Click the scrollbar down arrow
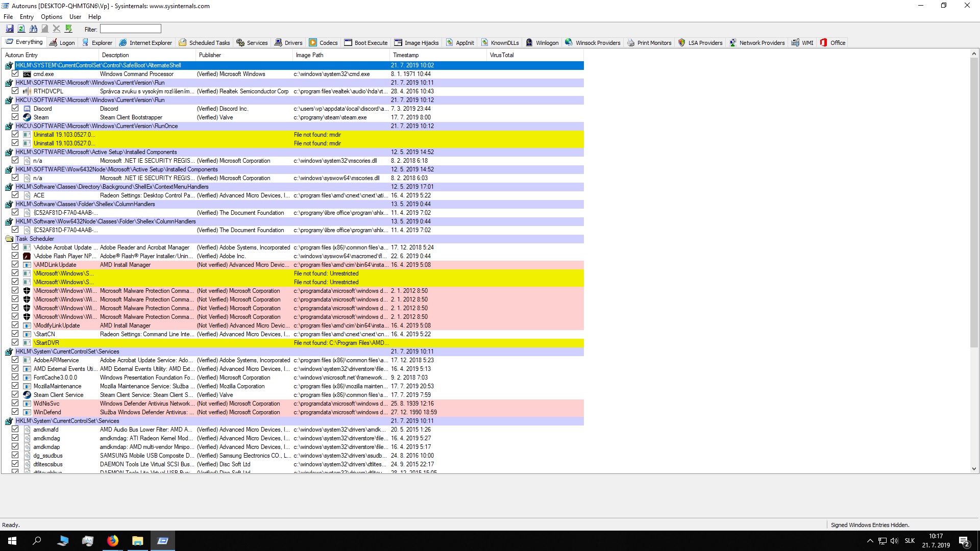The height and width of the screenshot is (551, 980). coord(974,469)
